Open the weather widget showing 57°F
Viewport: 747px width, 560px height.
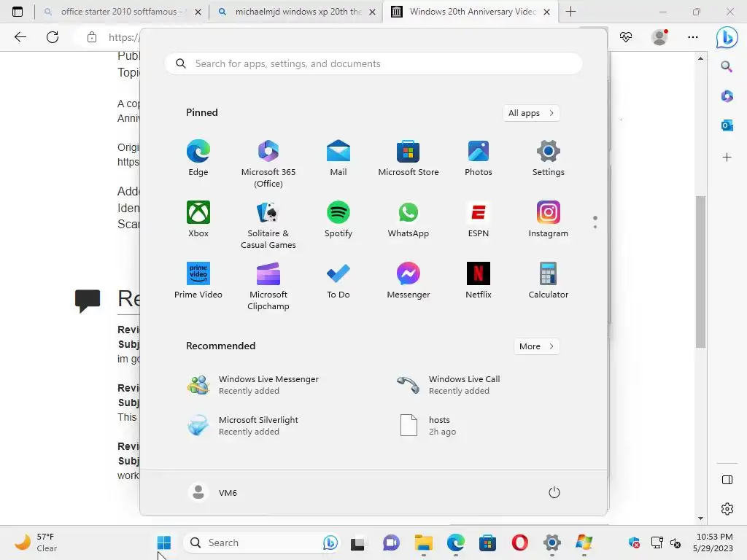[36, 542]
